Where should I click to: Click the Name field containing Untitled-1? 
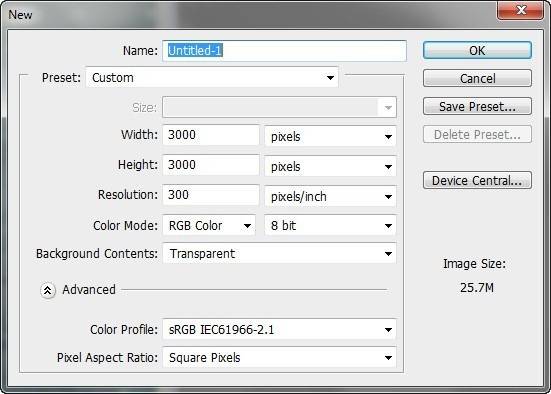pos(284,51)
